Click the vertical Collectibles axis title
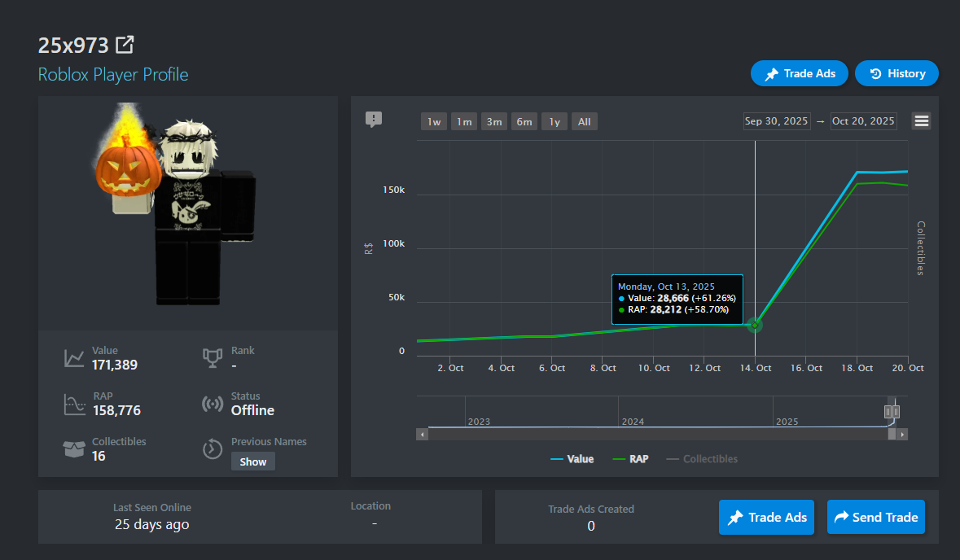The height and width of the screenshot is (560, 960). click(x=921, y=248)
